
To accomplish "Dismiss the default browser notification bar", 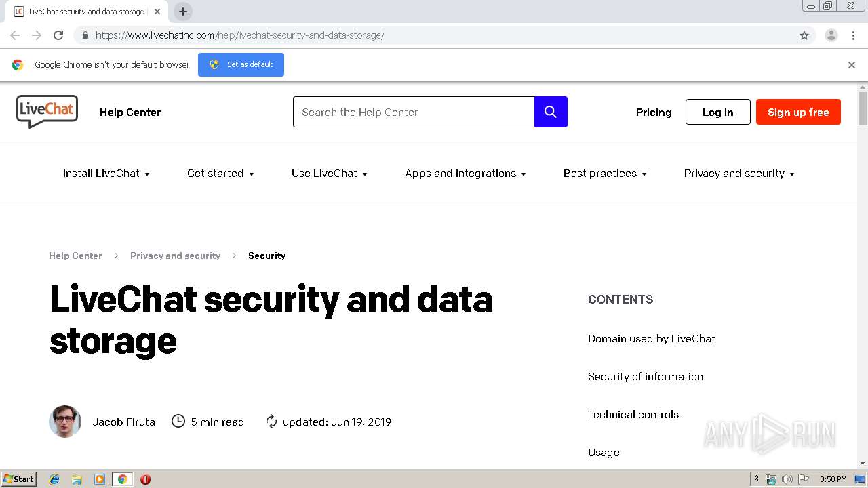I will (852, 65).
